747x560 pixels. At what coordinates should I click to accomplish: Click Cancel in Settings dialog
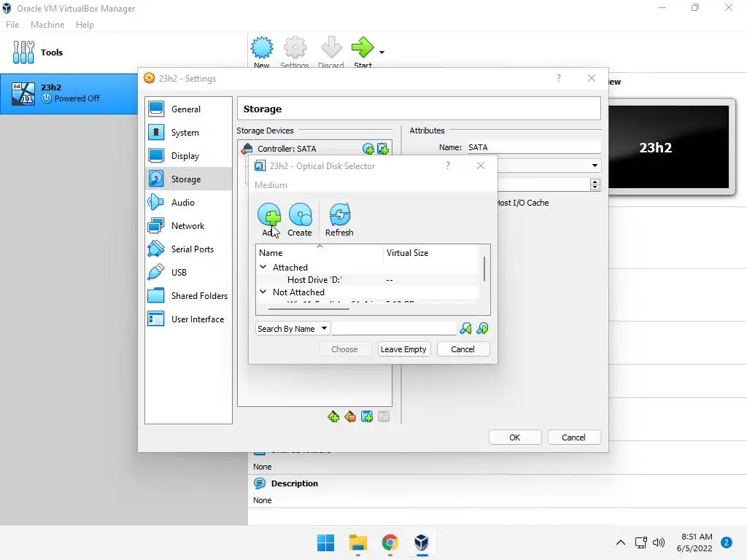pos(573,437)
